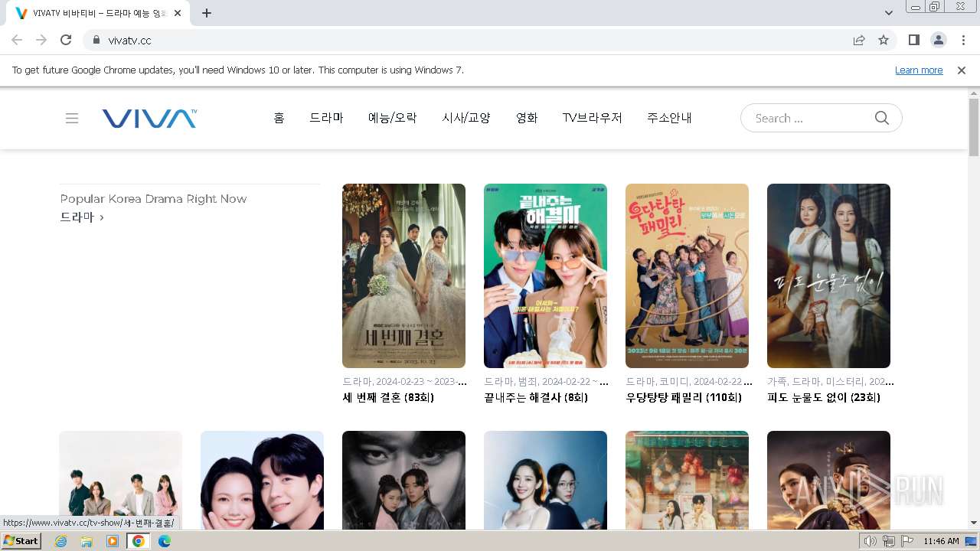This screenshot has width=980, height=551.
Task: Click the search magnifier icon
Action: (882, 118)
